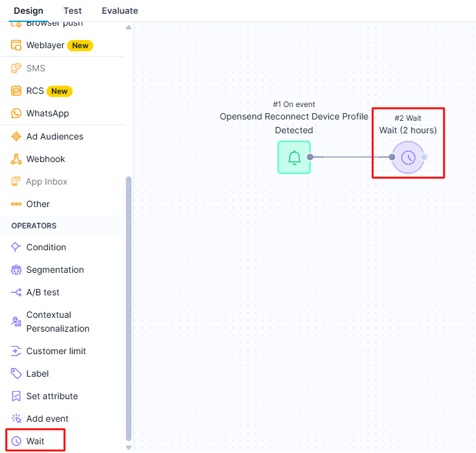Click the Weblayer icon in sidebar
Viewport: 476px width, 453px height.
pos(16,46)
